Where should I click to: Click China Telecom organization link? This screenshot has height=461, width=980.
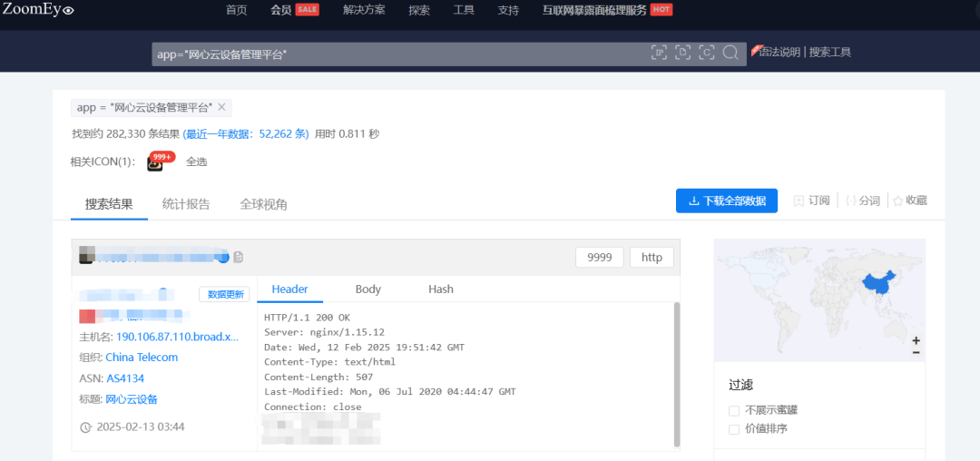click(x=142, y=358)
